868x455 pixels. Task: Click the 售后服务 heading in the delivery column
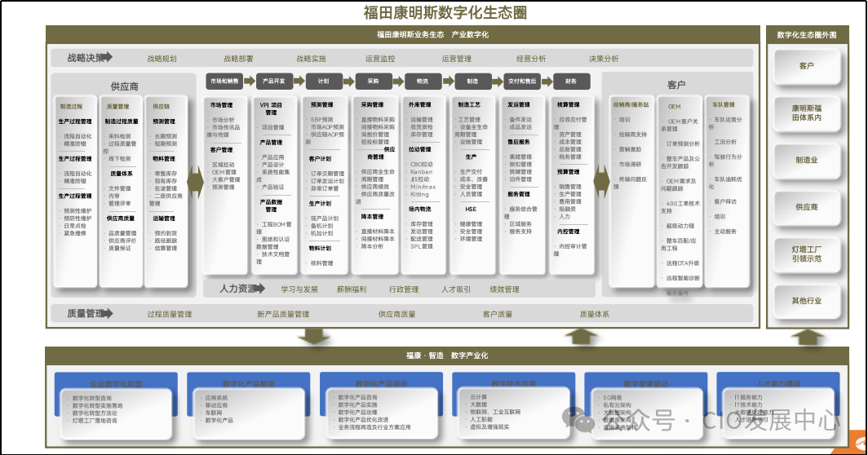click(519, 142)
